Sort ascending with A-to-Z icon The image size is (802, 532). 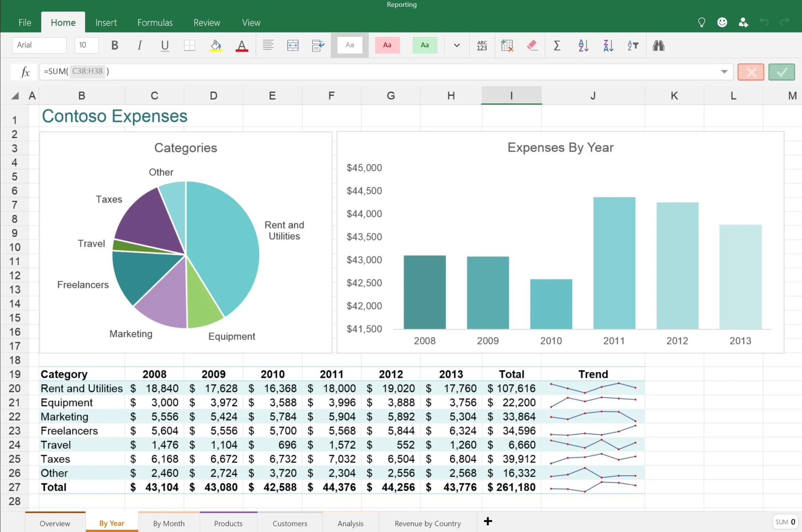pos(583,45)
